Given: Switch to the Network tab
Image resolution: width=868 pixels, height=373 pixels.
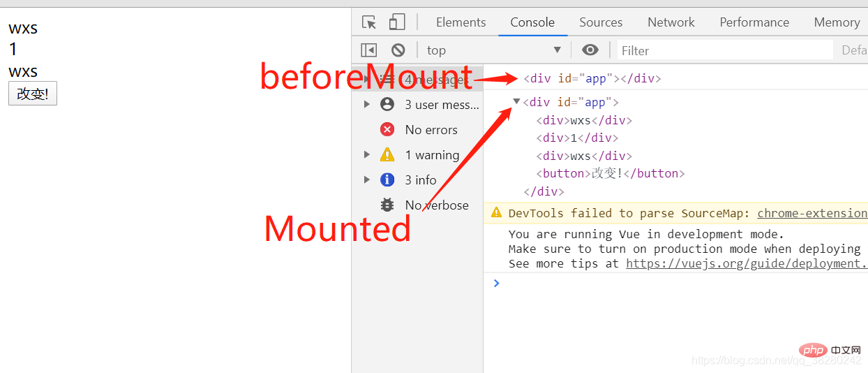Looking at the screenshot, I should click(x=671, y=22).
